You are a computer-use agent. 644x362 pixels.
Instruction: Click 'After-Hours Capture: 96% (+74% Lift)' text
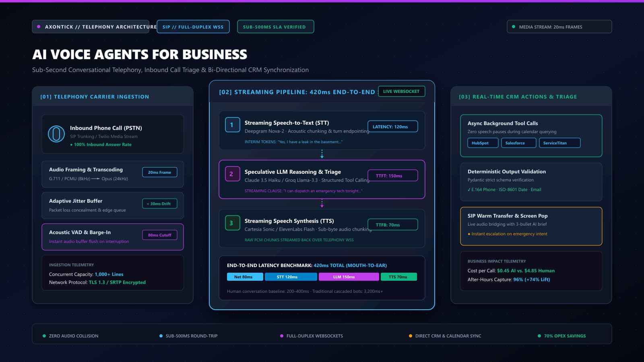[x=509, y=280]
